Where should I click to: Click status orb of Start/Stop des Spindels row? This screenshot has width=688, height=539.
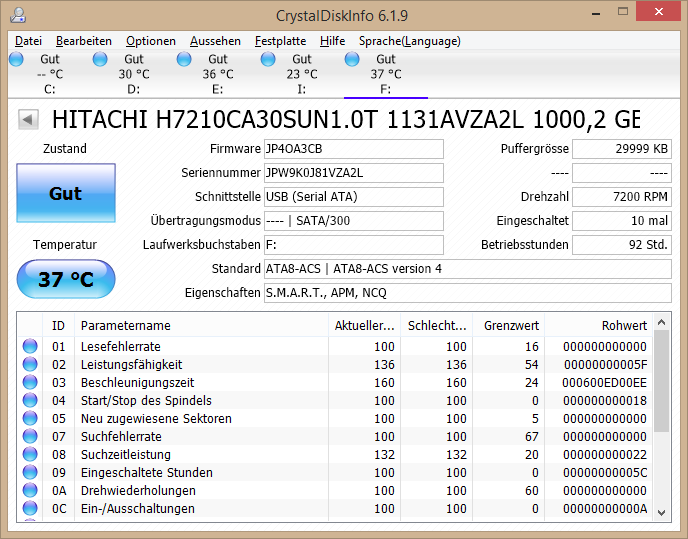(30, 400)
